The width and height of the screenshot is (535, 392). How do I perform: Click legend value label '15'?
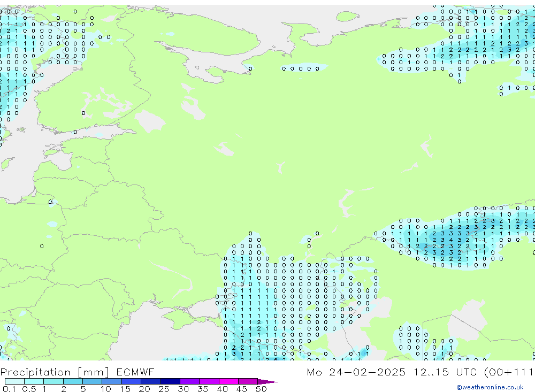(x=125, y=389)
